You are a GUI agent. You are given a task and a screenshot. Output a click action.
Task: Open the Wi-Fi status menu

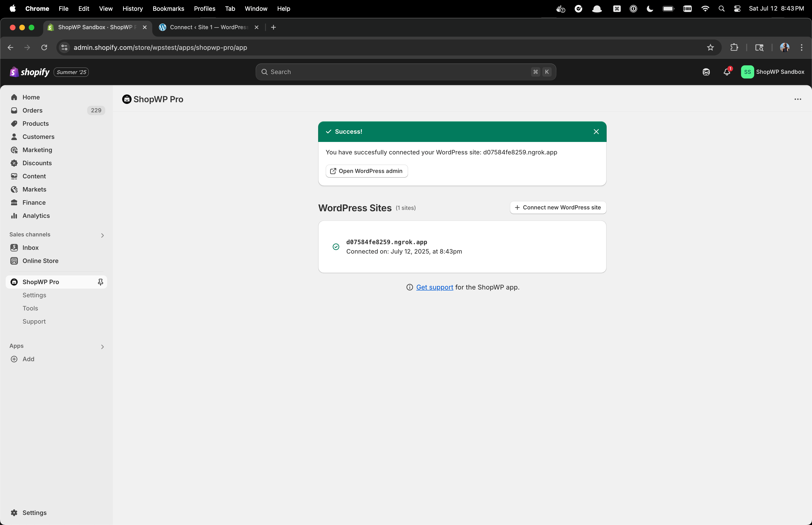point(705,8)
